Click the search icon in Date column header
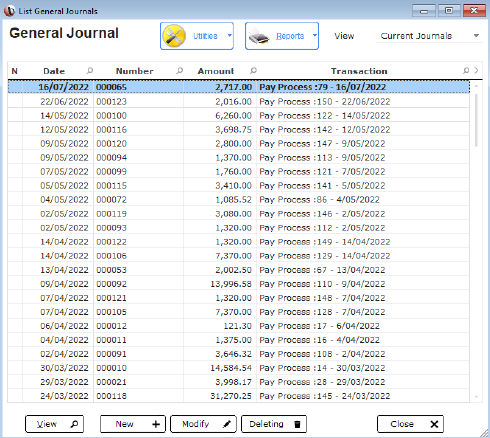Viewport: 490px width, 438px height. tap(89, 71)
